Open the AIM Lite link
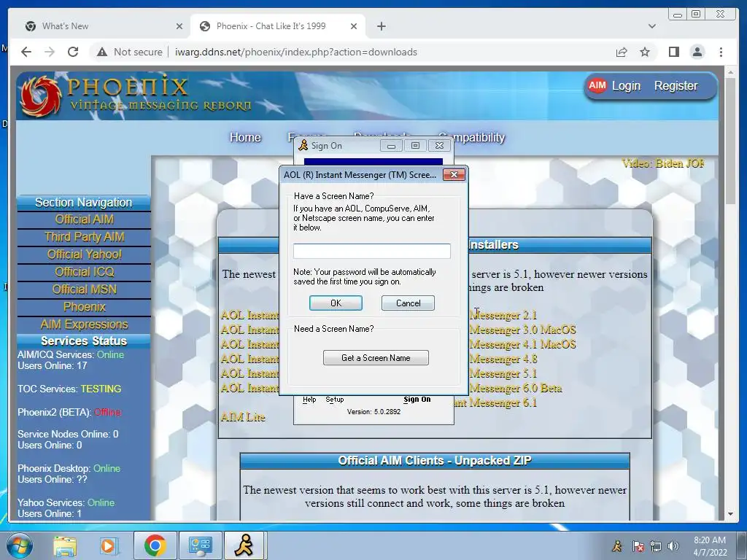The width and height of the screenshot is (747, 560). click(243, 418)
